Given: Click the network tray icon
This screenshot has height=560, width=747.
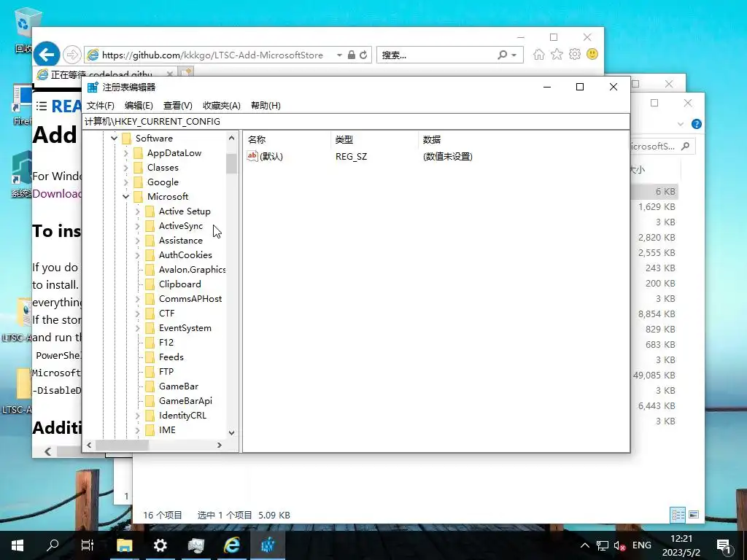Looking at the screenshot, I should coord(603,545).
